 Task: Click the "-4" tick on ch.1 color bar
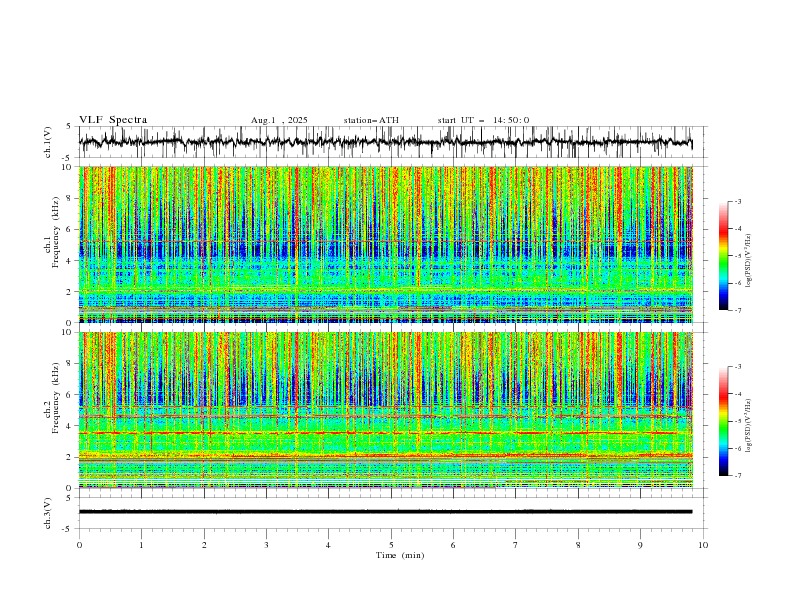point(737,229)
